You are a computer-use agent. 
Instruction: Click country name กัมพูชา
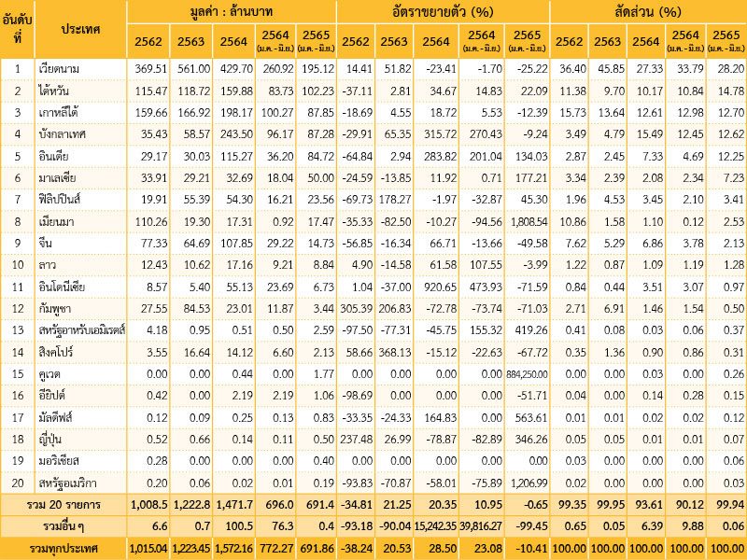(x=55, y=309)
